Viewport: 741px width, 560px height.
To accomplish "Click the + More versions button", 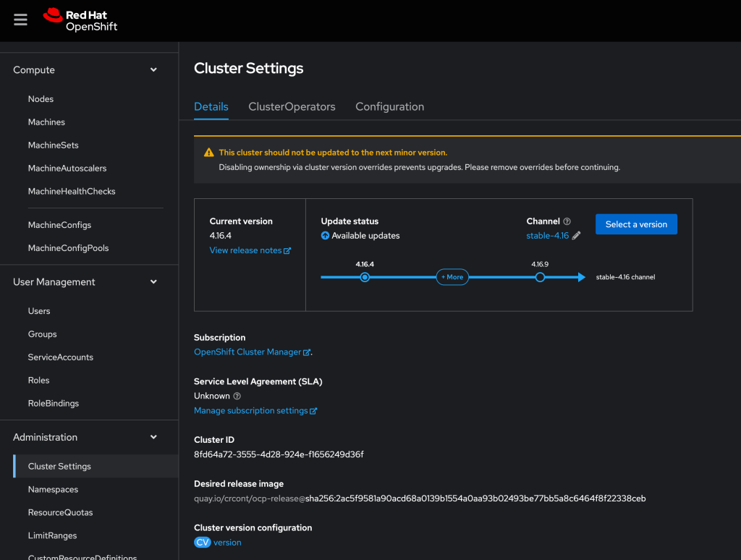I will (x=452, y=277).
